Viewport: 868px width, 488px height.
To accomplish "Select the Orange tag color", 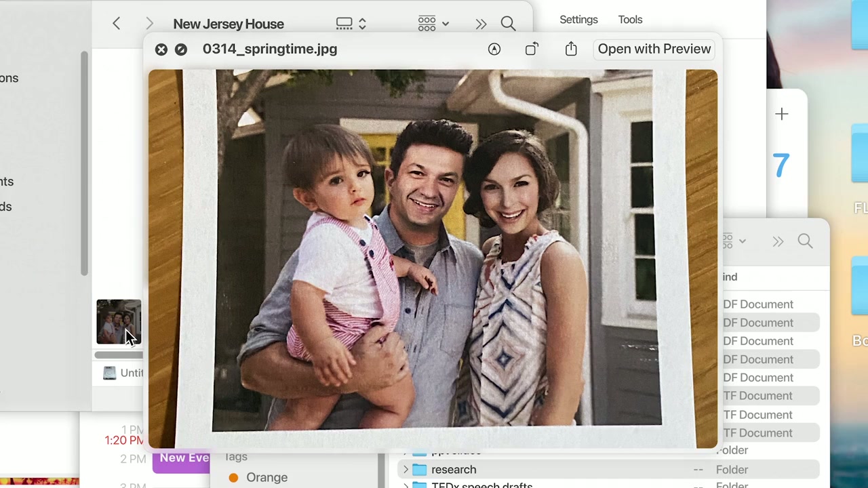I will (x=267, y=477).
